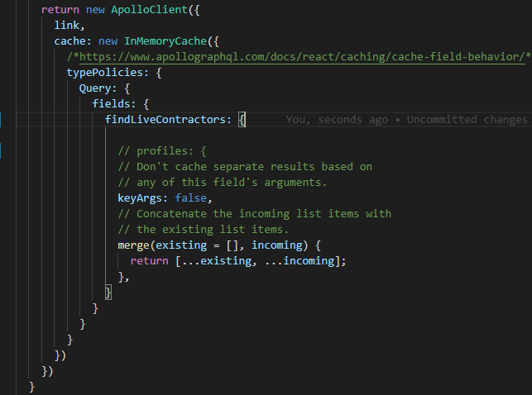Click the "// any of this field's arguments." comment
Viewport: 532px width, 395px height.
[223, 183]
